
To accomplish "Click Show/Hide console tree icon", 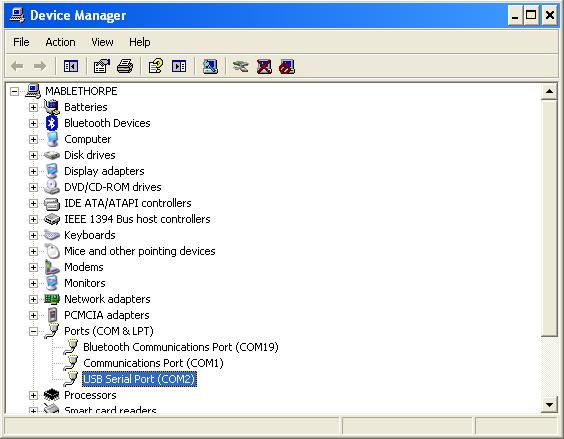I will [71, 66].
